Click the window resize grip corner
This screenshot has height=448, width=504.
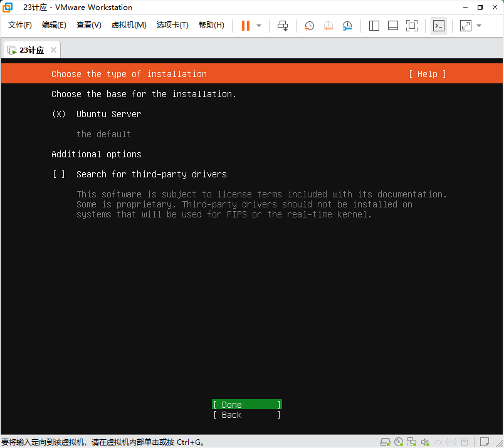pos(500,444)
